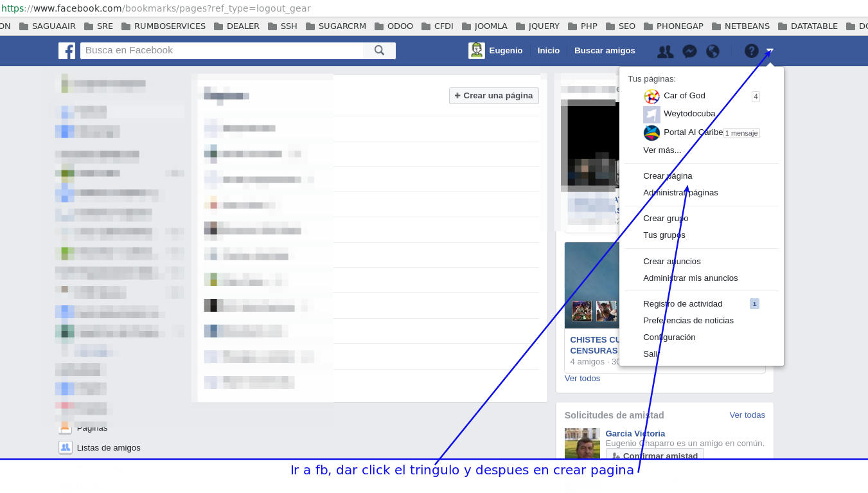Click the Crear una página button
The image size is (868, 493).
[x=494, y=96]
